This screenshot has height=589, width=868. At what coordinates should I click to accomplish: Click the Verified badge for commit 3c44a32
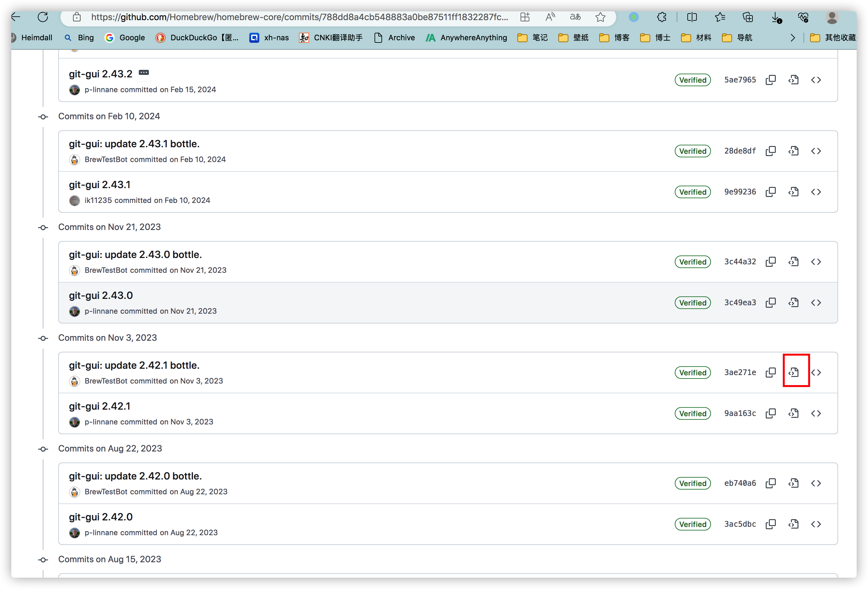pos(692,262)
